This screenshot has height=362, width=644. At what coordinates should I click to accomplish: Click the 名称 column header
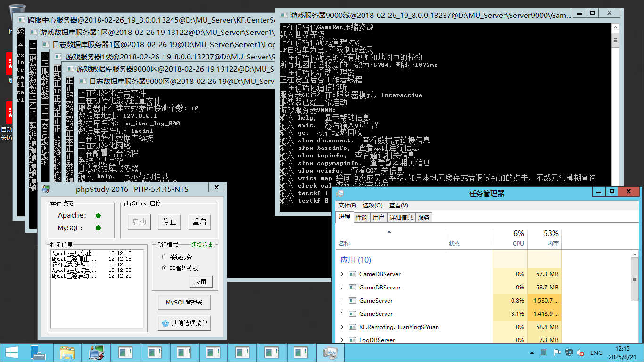391,238
